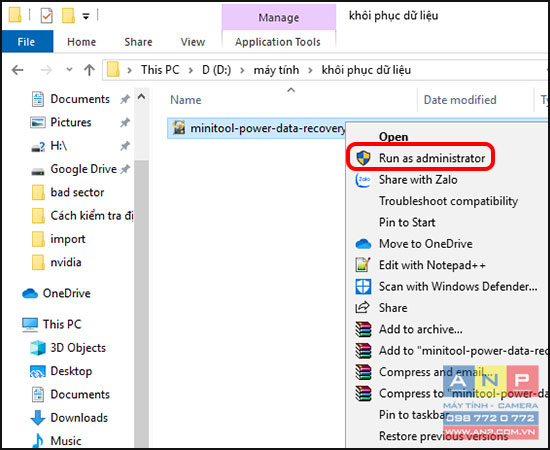550x450 pixels.
Task: Open Documents in Quick access
Action: 80,99
